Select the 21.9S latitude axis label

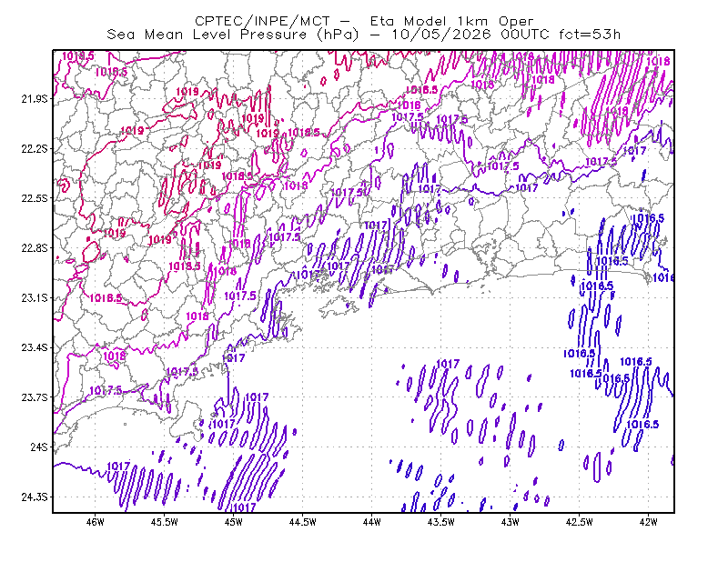[x=35, y=99]
